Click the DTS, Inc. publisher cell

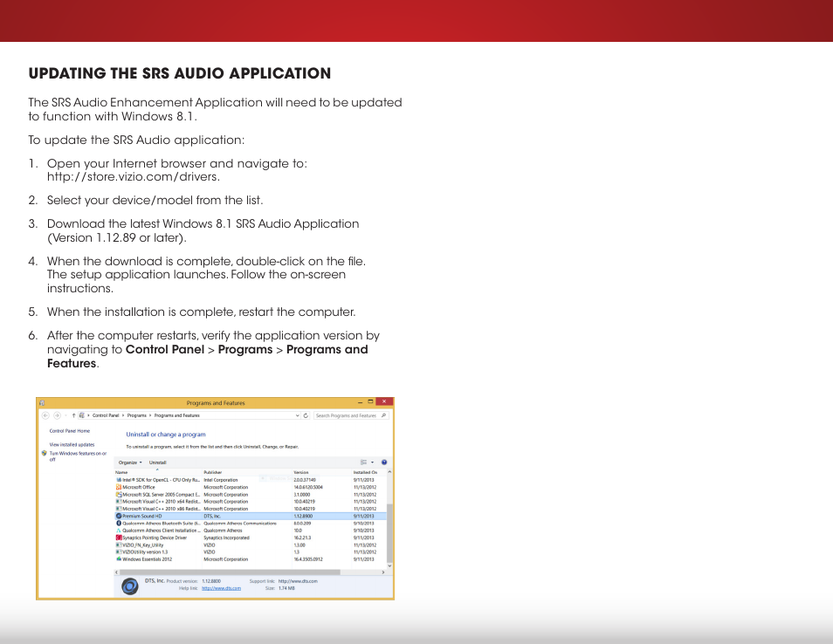212,516
